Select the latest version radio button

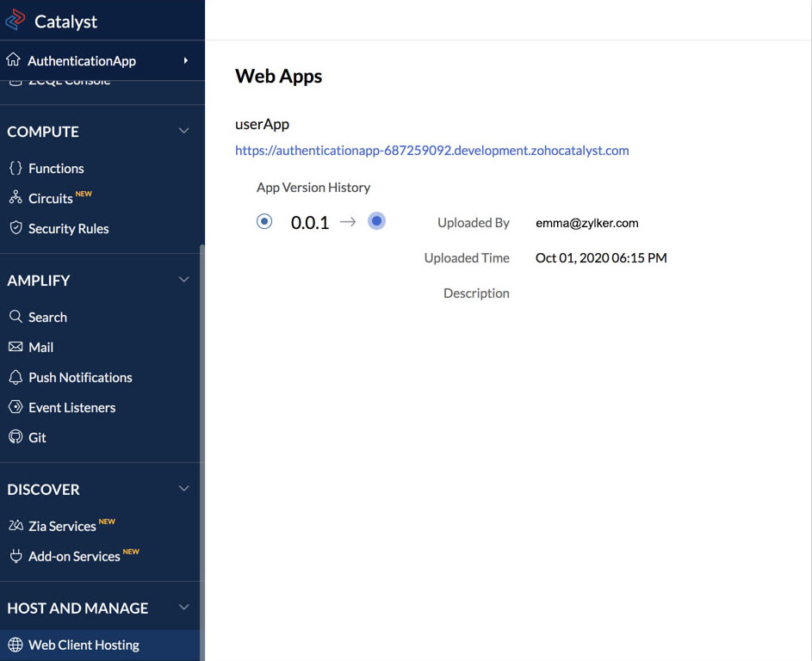tap(376, 221)
